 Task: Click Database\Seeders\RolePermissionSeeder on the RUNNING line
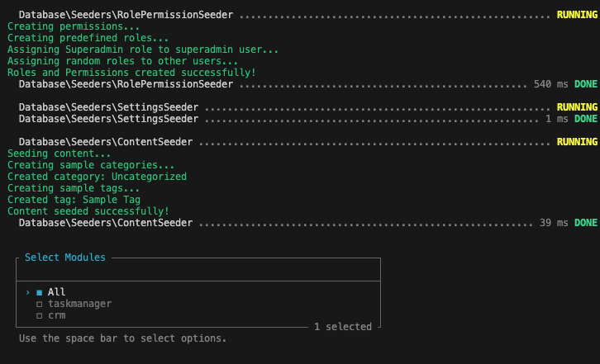pyautogui.click(x=126, y=15)
